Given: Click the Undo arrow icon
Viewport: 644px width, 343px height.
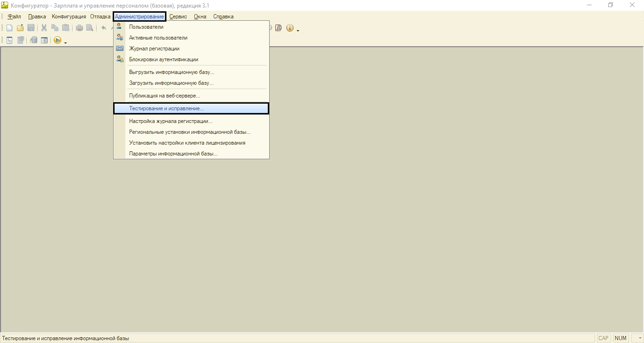Looking at the screenshot, I should pyautogui.click(x=103, y=28).
